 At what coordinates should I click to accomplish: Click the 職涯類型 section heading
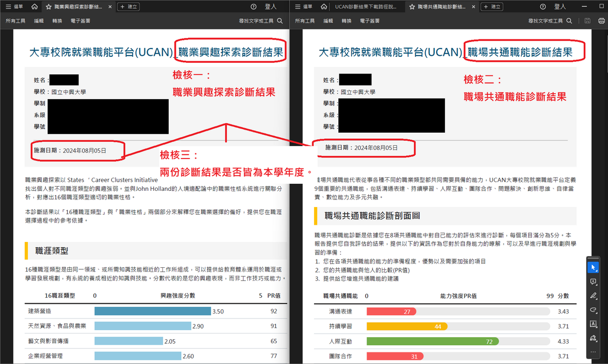pos(52,251)
